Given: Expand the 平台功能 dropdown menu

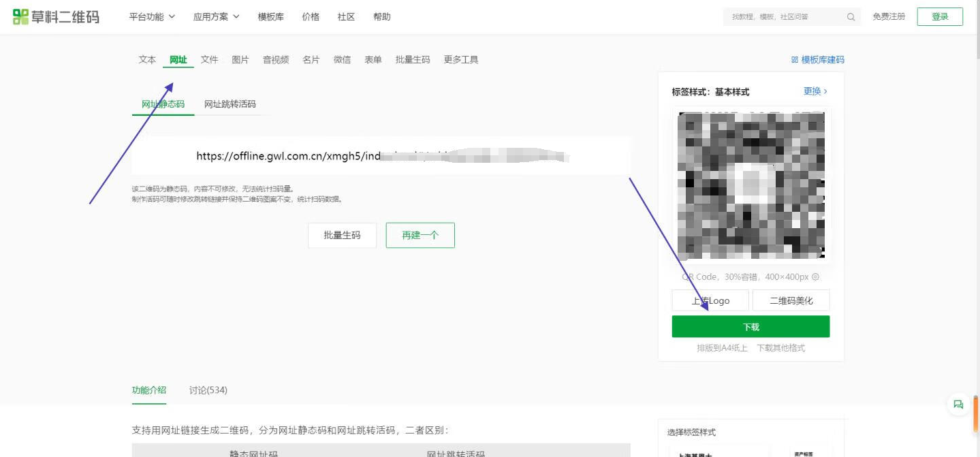Looking at the screenshot, I should [x=152, y=17].
